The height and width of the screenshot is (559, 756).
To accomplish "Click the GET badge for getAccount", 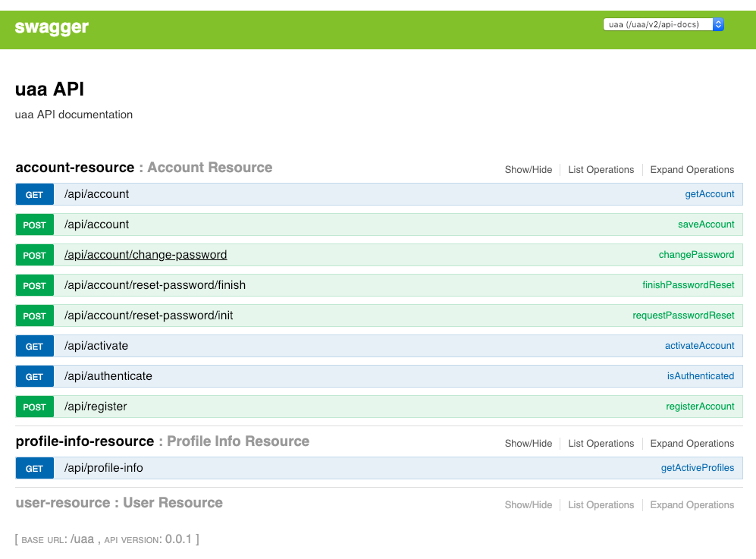I will [34, 194].
